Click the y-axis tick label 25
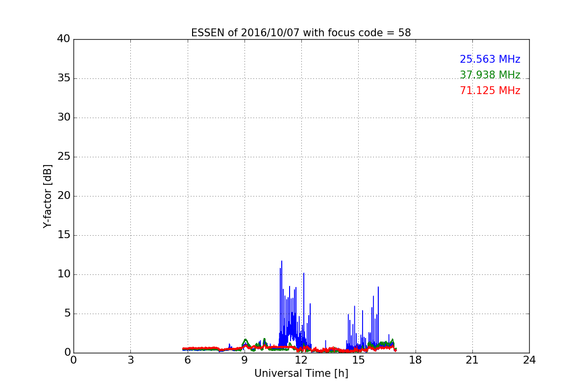588x392 pixels. pos(64,157)
